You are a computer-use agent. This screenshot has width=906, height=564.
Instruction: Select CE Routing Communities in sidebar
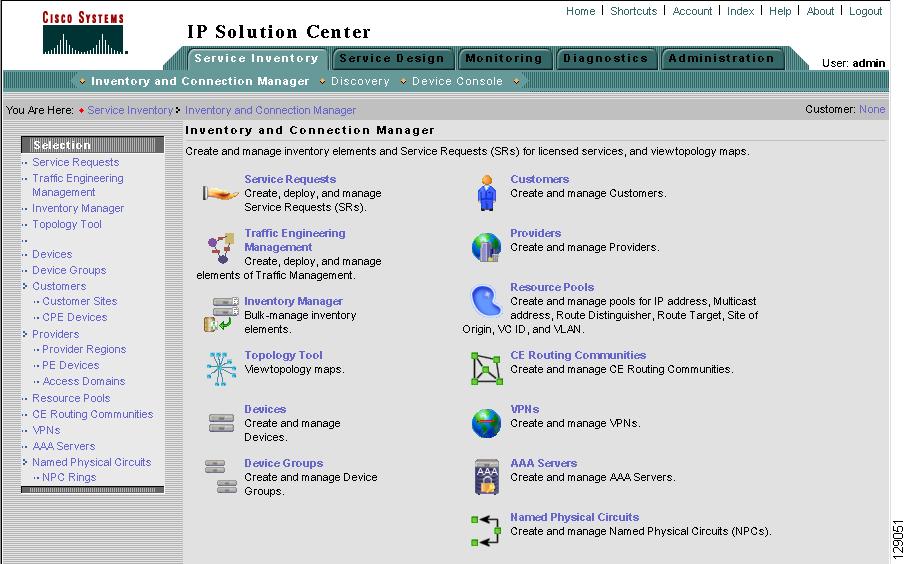tap(92, 414)
